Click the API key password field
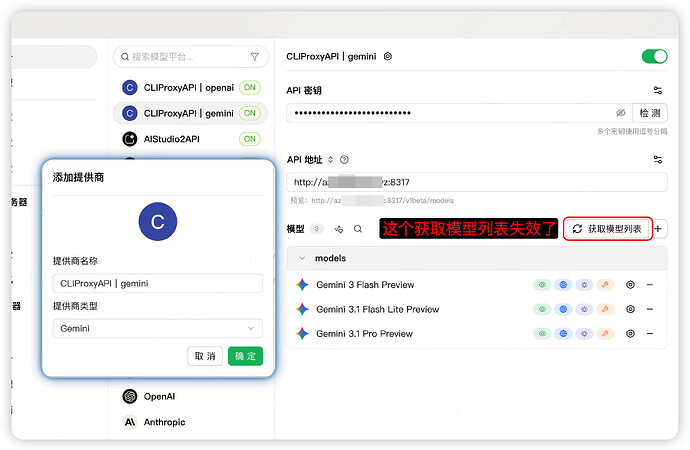The image size is (690, 450). 459,113
